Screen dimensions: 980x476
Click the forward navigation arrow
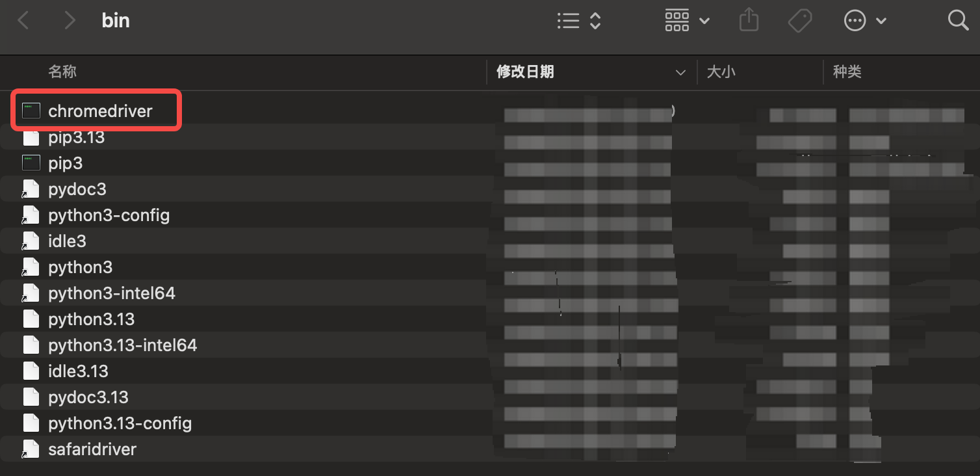70,20
